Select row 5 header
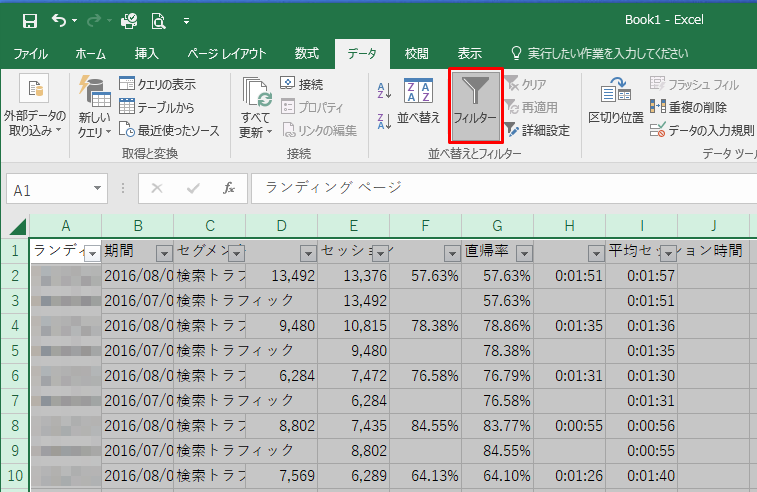Screen dimensions: 757x492 click(x=15, y=350)
